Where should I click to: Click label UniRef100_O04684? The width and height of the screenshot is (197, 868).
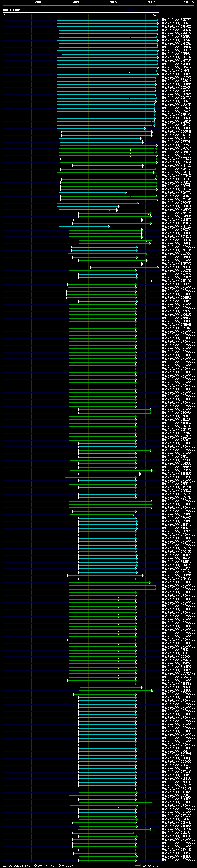(177, 71)
